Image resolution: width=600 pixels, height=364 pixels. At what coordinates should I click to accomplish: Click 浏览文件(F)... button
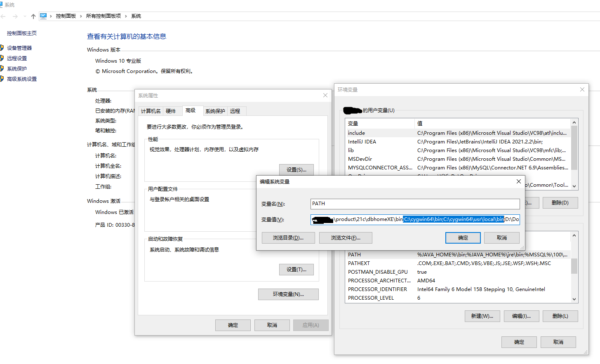(346, 238)
